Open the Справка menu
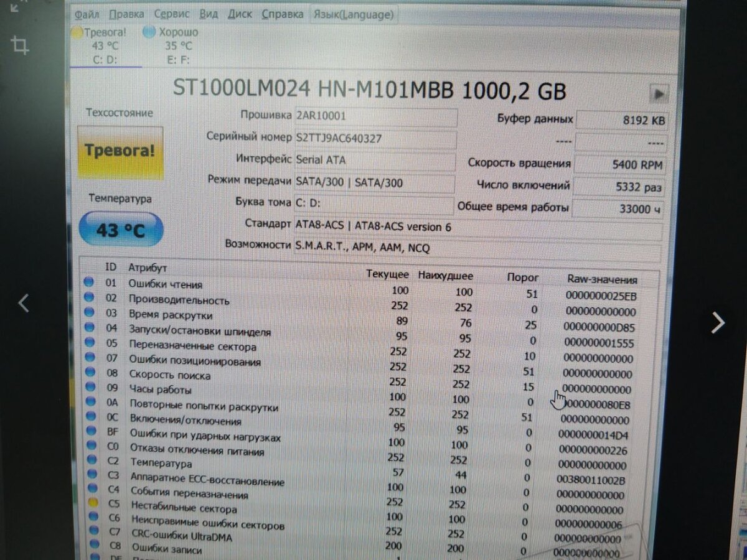Viewport: 747px width, 560px height. pos(283,14)
